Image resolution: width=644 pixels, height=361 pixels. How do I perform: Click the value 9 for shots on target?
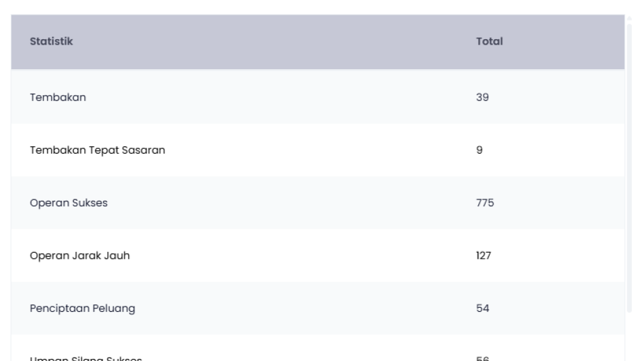coord(480,150)
